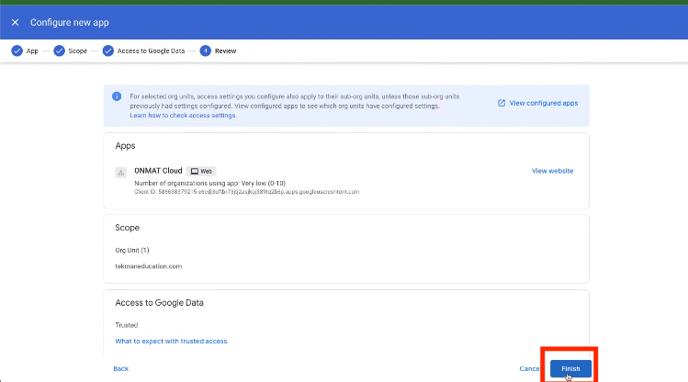Click the external link icon beside View configured apps
The image size is (688, 382).
point(502,103)
